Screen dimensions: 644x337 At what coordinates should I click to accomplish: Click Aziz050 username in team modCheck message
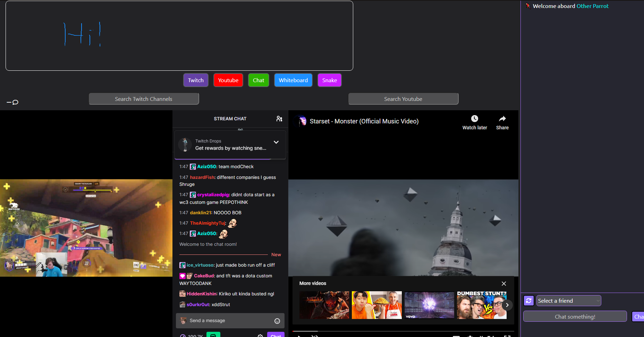(207, 167)
